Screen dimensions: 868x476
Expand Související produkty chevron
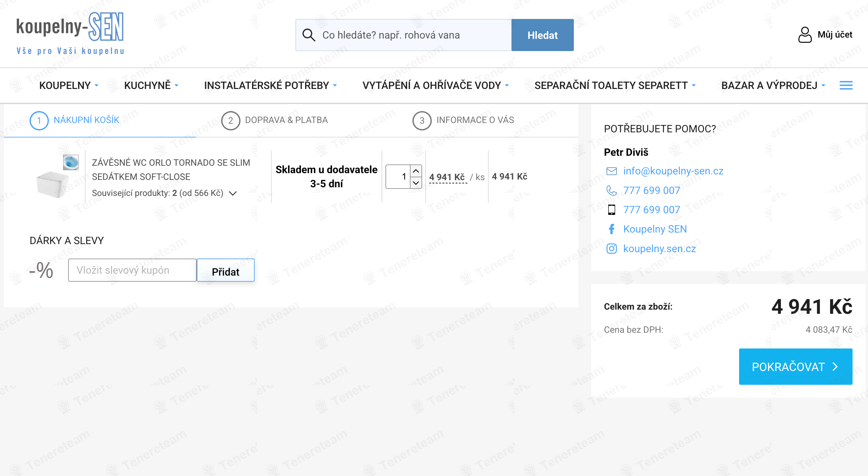[x=232, y=193]
